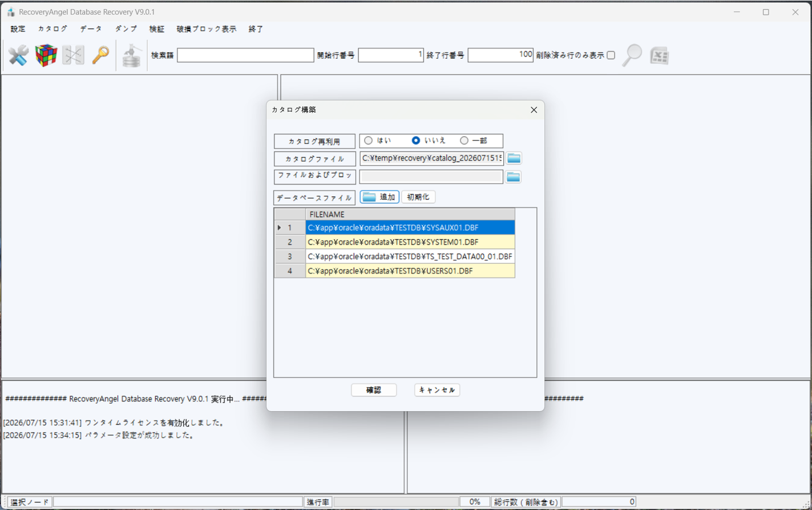812x510 pixels.
Task: Click the catalog file path text field
Action: point(431,158)
